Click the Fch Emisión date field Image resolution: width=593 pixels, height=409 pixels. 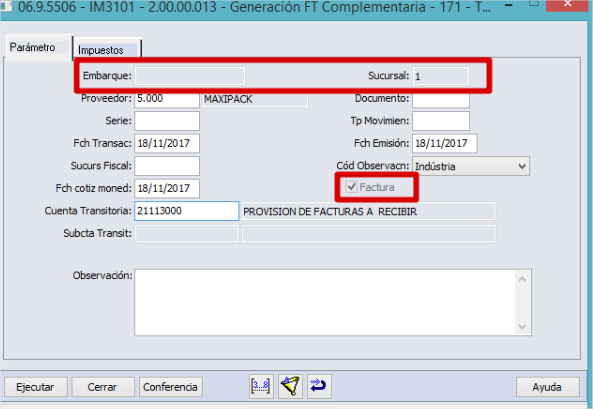(x=444, y=143)
